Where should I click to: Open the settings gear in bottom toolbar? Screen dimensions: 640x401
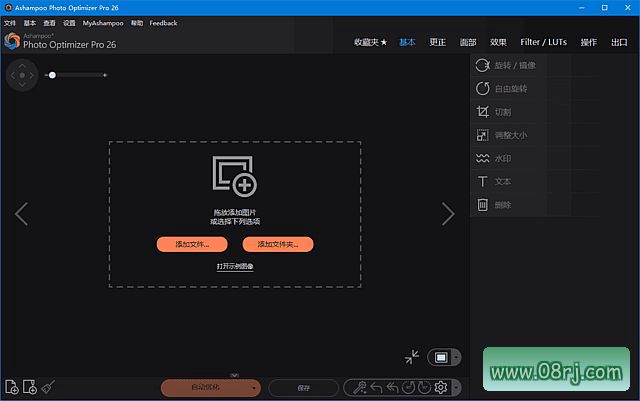point(440,387)
